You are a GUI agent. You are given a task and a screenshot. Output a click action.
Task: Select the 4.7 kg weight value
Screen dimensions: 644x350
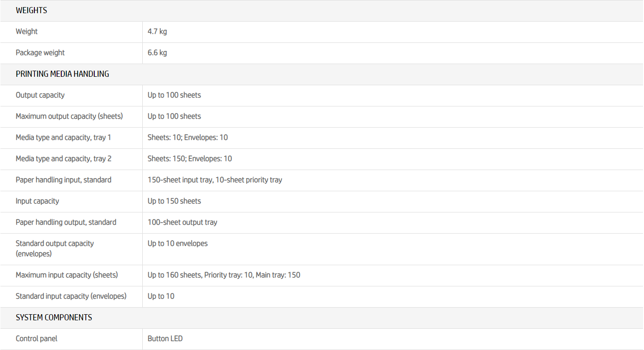point(157,32)
